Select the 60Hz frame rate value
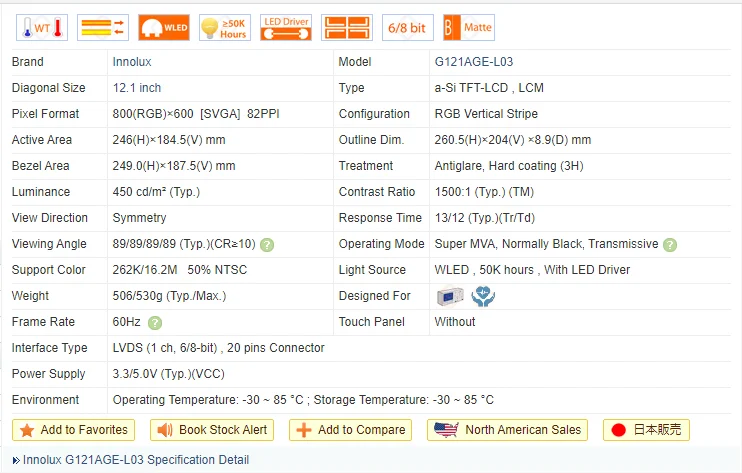742x473 pixels. (x=126, y=322)
